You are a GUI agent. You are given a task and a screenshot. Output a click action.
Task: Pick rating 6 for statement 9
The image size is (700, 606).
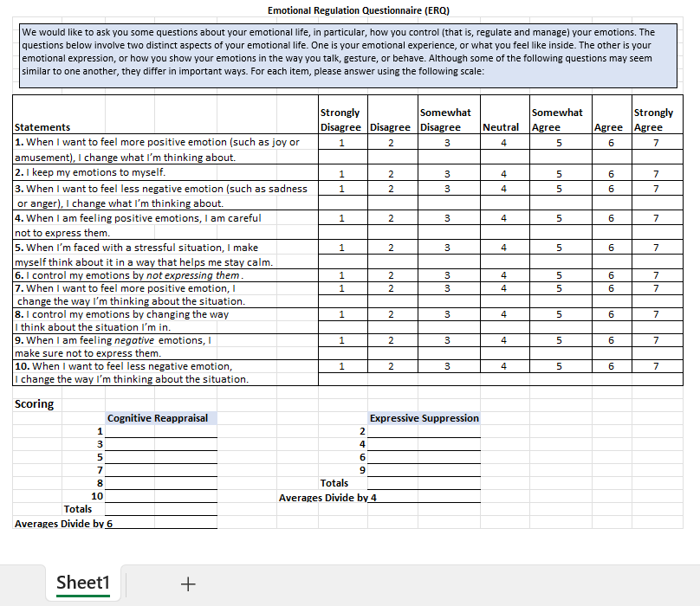point(611,340)
